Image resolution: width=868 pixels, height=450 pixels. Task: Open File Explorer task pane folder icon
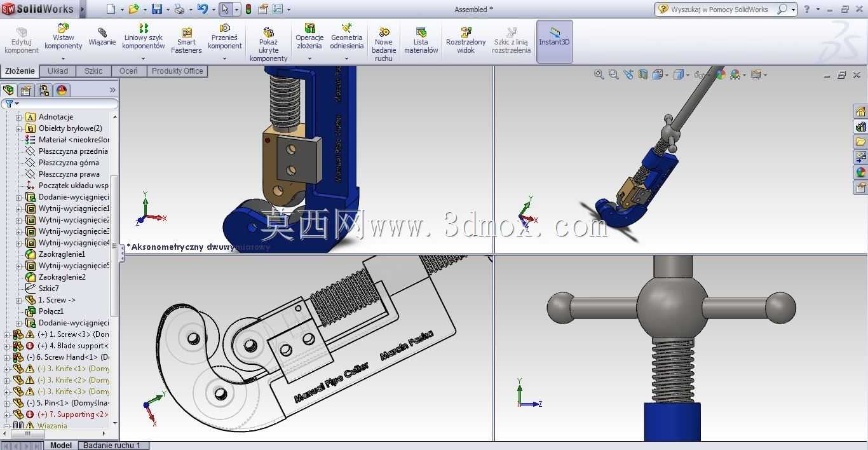point(860,142)
